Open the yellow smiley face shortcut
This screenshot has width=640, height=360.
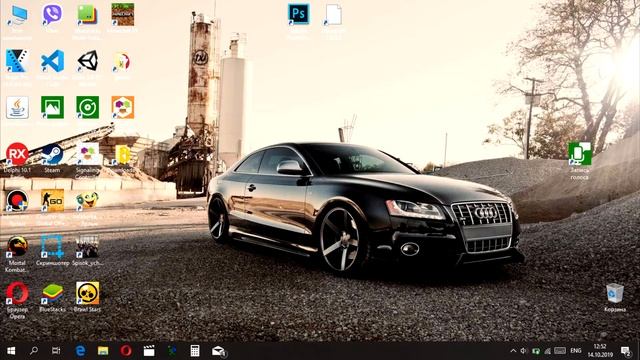87,201
